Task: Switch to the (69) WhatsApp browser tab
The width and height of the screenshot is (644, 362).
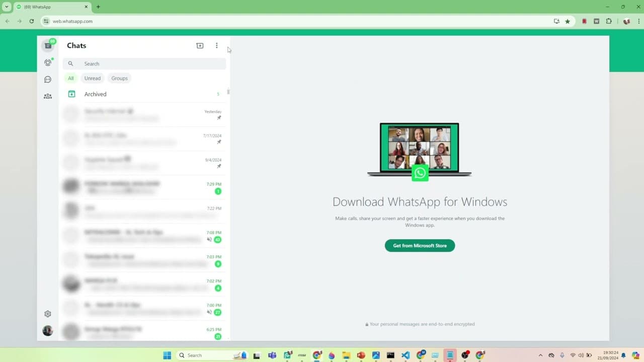Action: (x=51, y=7)
